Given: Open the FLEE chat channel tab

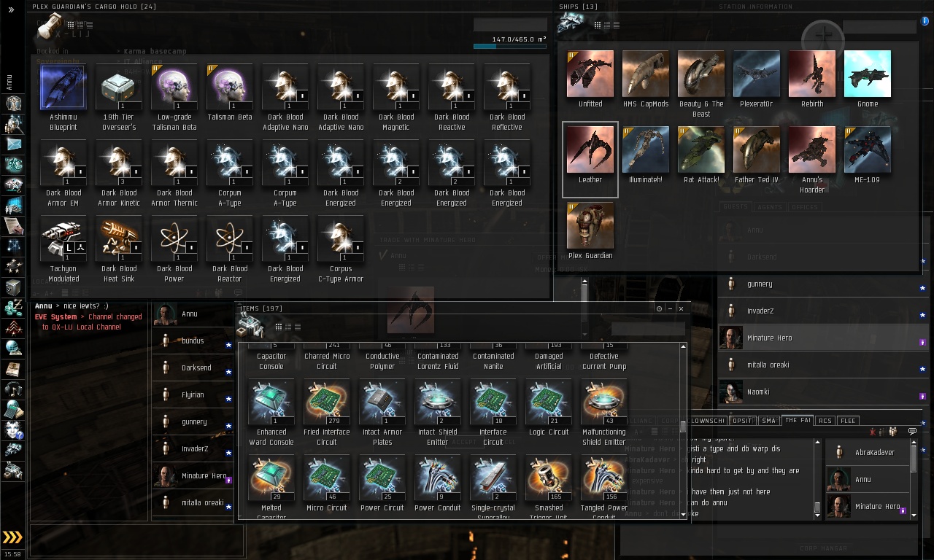Looking at the screenshot, I should pos(848,421).
